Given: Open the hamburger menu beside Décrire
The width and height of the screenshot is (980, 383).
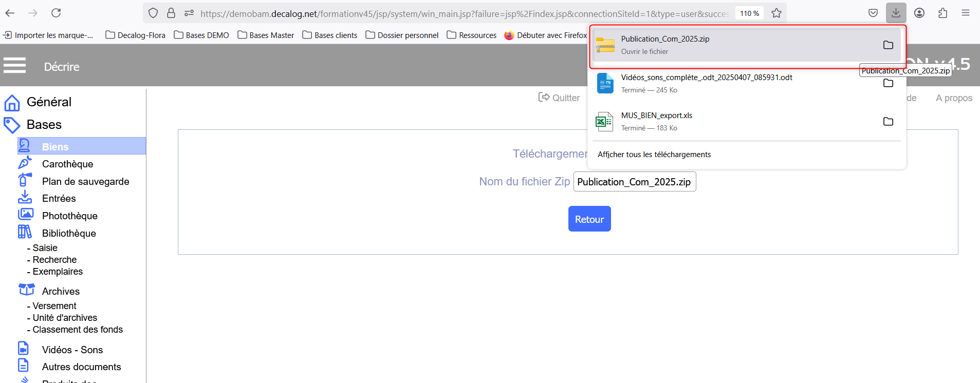Looking at the screenshot, I should pos(14,66).
